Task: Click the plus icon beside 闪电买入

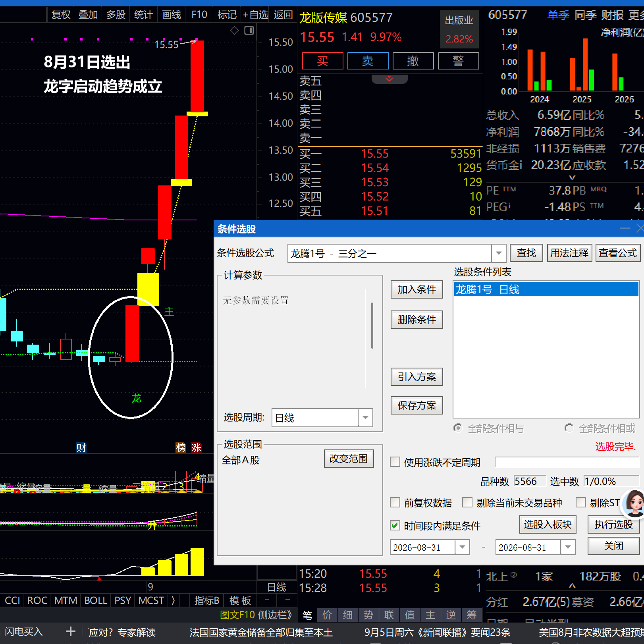Action: [71, 631]
